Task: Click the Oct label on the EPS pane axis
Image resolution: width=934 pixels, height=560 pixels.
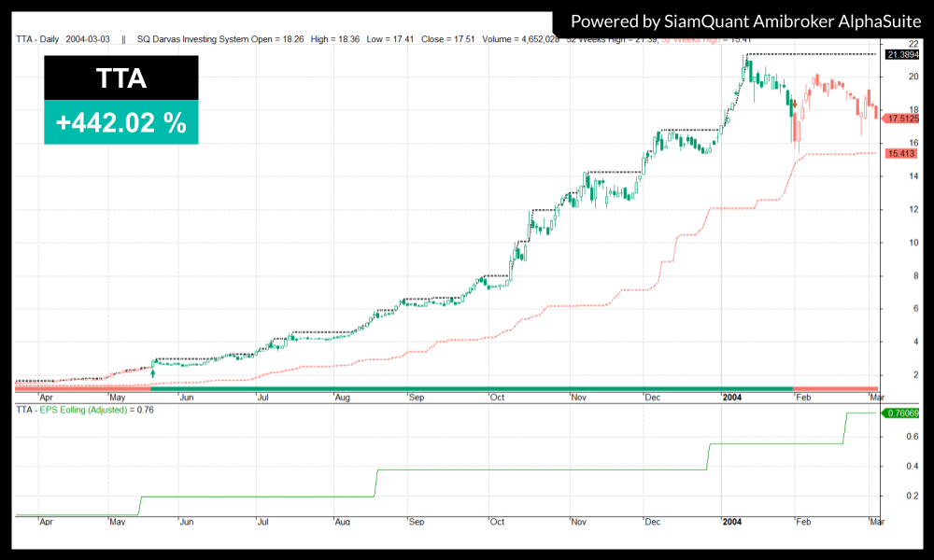Action: coord(497,521)
